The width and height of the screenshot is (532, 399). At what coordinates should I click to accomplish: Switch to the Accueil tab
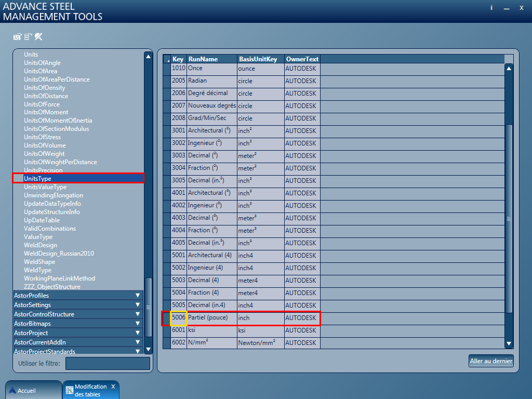pyautogui.click(x=33, y=390)
